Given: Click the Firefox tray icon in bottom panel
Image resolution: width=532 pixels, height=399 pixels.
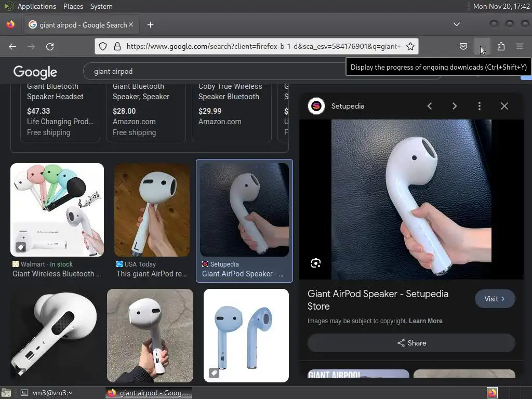Looking at the screenshot, I should coord(492,393).
